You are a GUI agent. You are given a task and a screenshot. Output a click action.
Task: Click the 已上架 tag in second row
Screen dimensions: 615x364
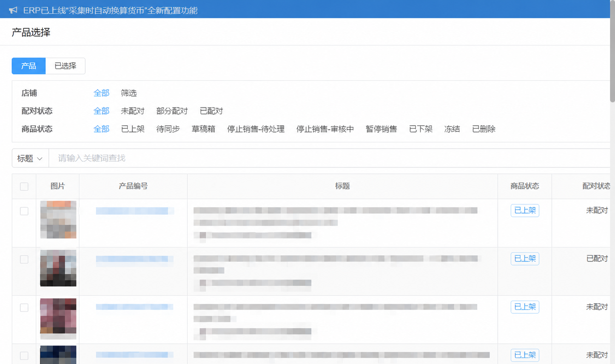point(525,259)
